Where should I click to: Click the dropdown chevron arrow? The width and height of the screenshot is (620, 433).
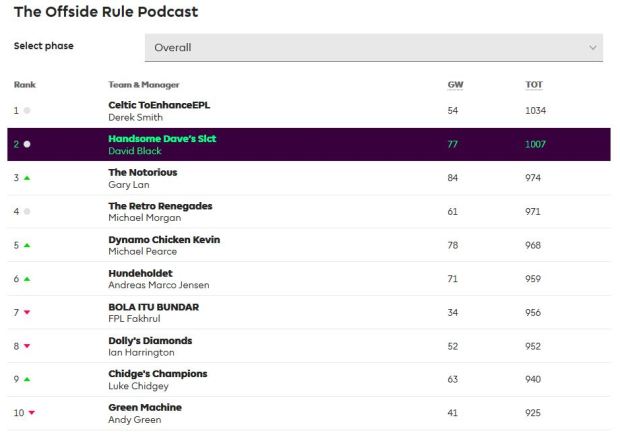pyautogui.click(x=593, y=48)
